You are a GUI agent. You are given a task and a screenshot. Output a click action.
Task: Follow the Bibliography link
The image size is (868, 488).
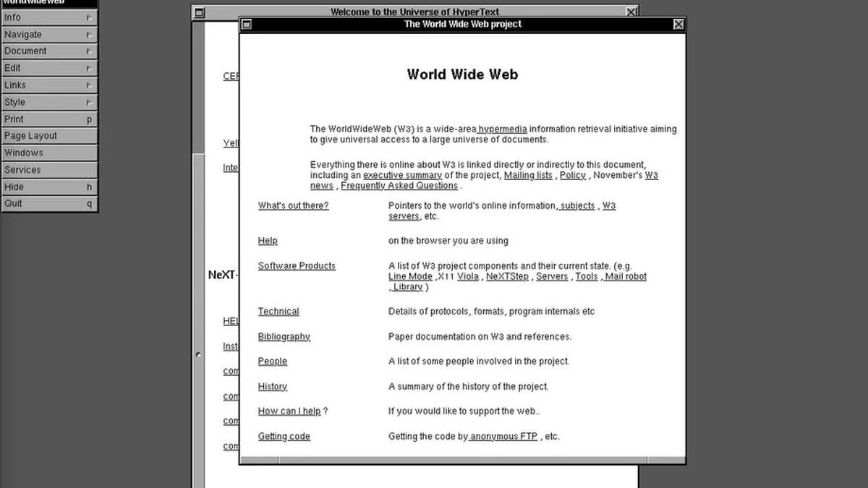[x=284, y=336]
